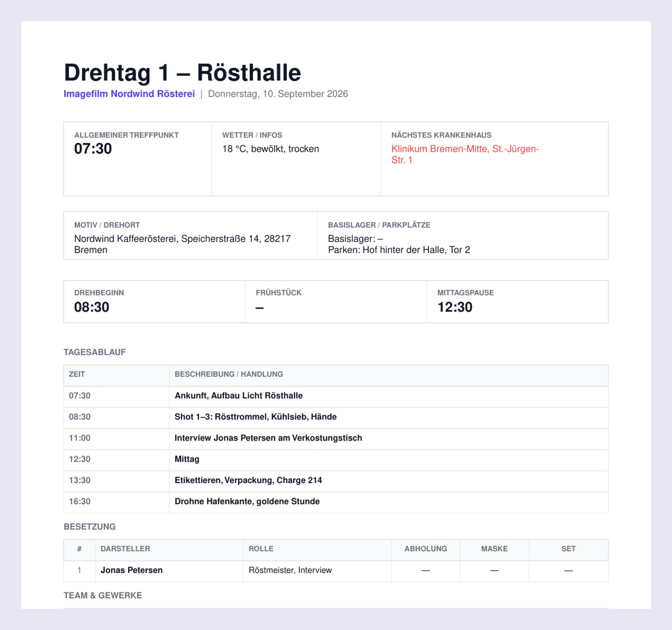This screenshot has height=630, width=672.
Task: Click the dash under 'FRÜHSTÜCK'
Action: (x=259, y=308)
